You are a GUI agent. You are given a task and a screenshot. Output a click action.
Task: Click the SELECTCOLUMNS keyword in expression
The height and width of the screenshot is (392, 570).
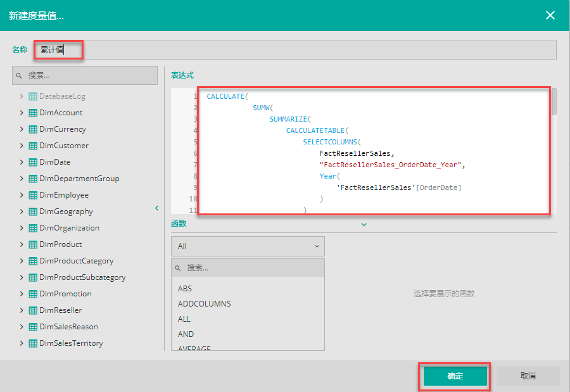(330, 142)
